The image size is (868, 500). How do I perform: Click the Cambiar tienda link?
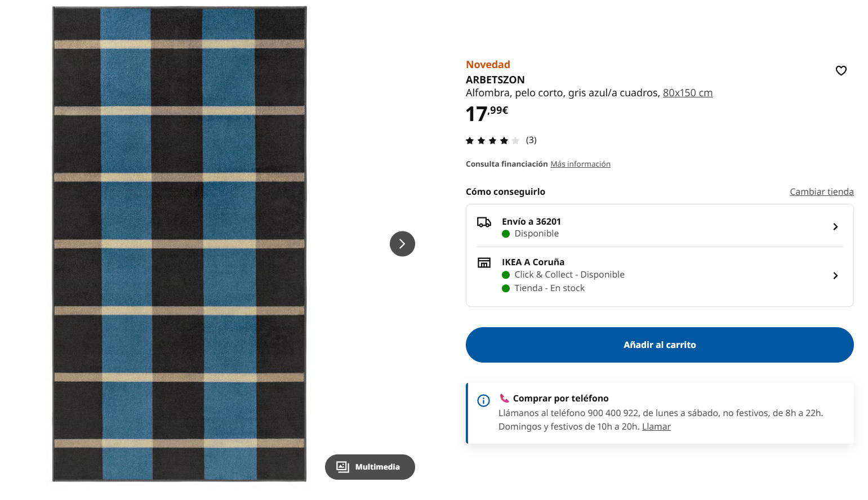pyautogui.click(x=821, y=191)
